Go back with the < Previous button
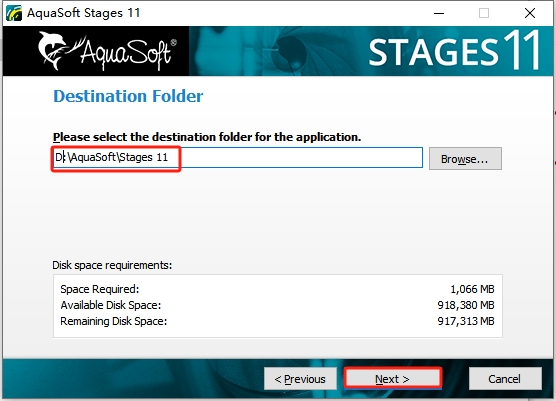Image resolution: width=556 pixels, height=401 pixels. (300, 379)
